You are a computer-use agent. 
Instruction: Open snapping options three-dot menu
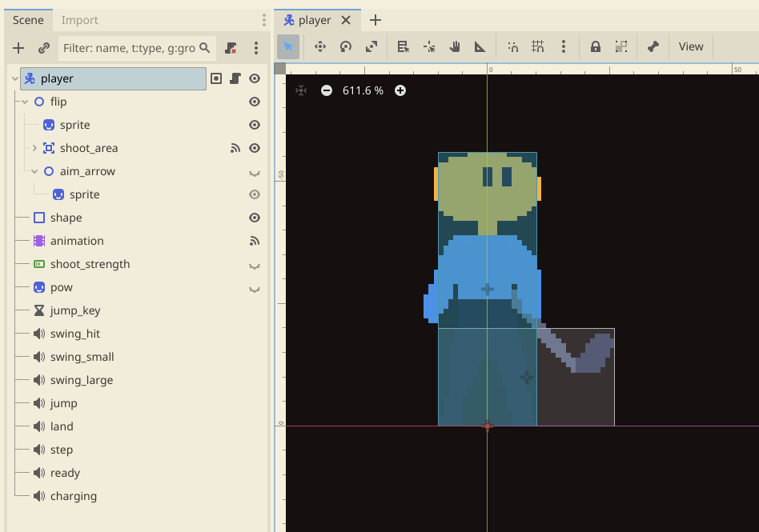click(564, 46)
